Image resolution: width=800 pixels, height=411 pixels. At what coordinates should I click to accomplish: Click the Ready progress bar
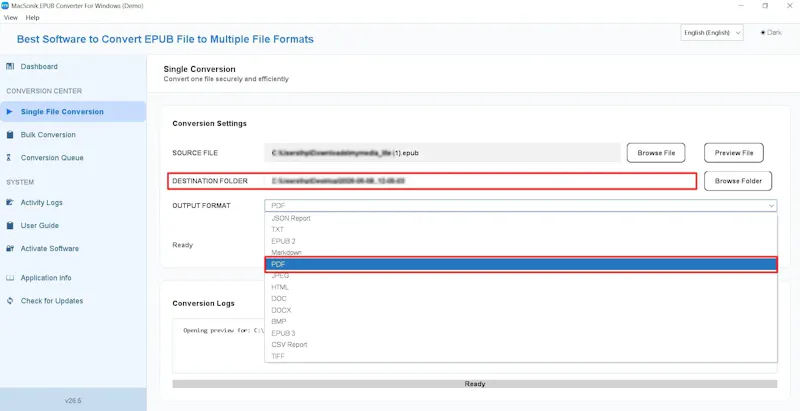(x=474, y=383)
